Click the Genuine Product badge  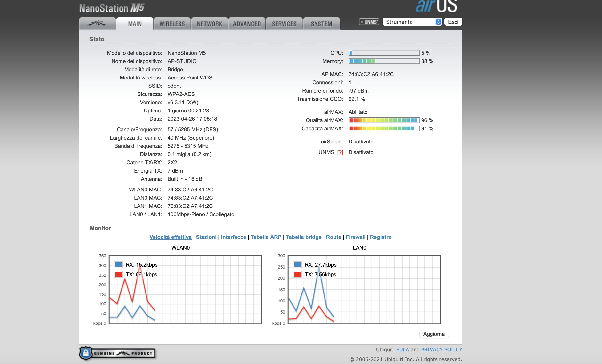click(117, 353)
